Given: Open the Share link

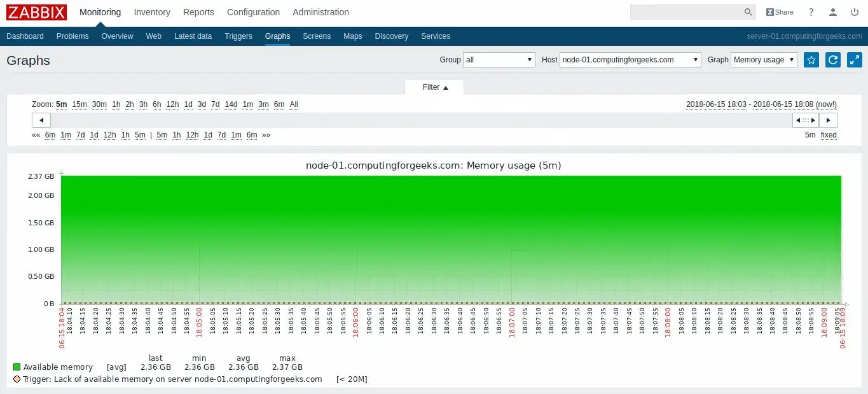Looking at the screenshot, I should pyautogui.click(x=780, y=12).
